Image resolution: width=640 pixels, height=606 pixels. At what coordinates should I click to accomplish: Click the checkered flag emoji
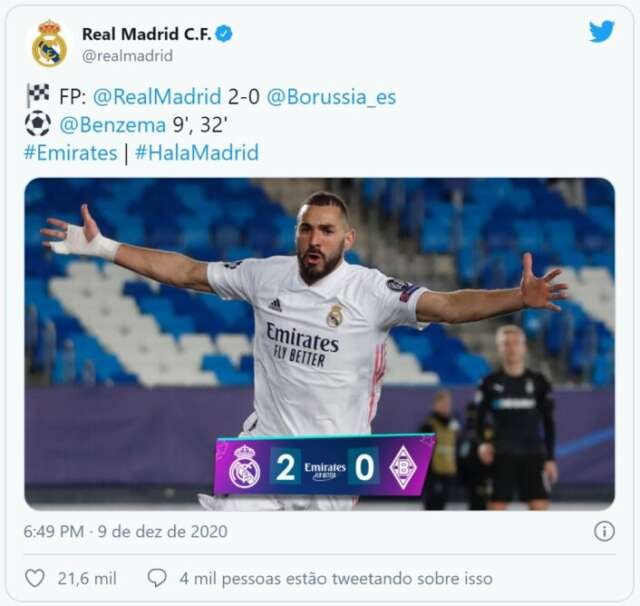(x=37, y=95)
